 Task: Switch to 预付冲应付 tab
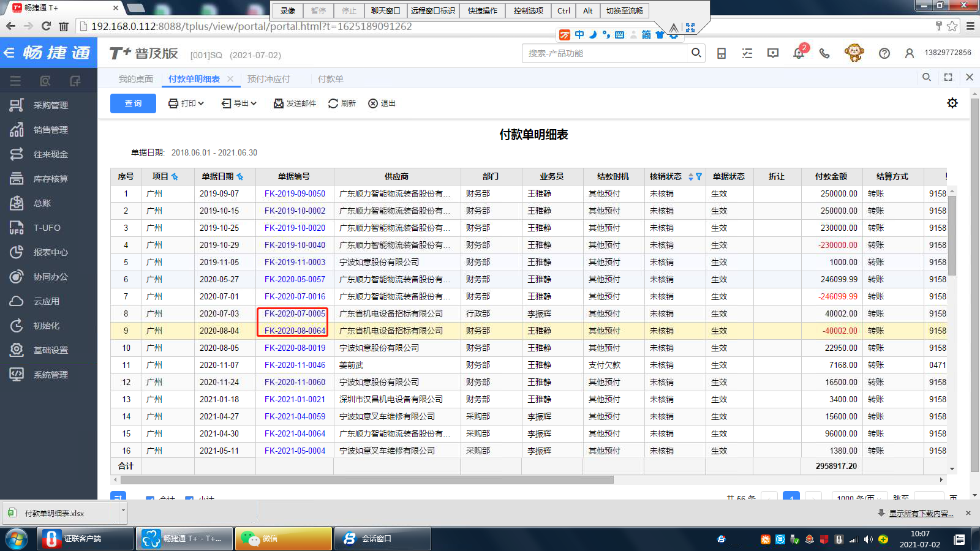(x=268, y=79)
